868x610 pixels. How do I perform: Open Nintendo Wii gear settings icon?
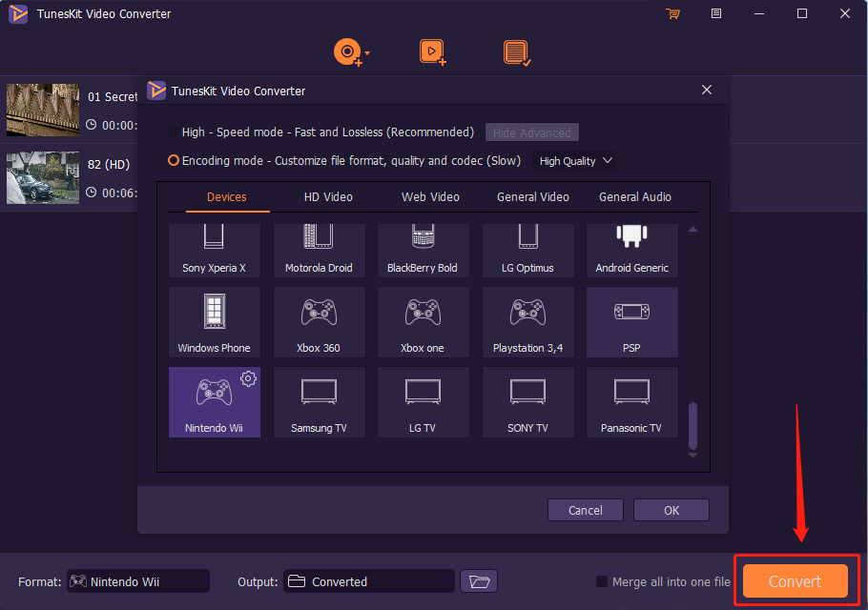[249, 378]
